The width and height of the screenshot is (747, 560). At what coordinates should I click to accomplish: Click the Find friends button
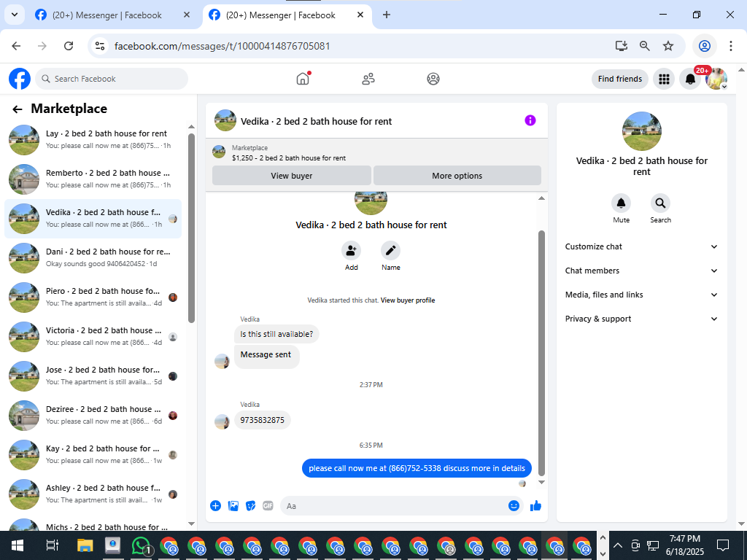pyautogui.click(x=620, y=79)
